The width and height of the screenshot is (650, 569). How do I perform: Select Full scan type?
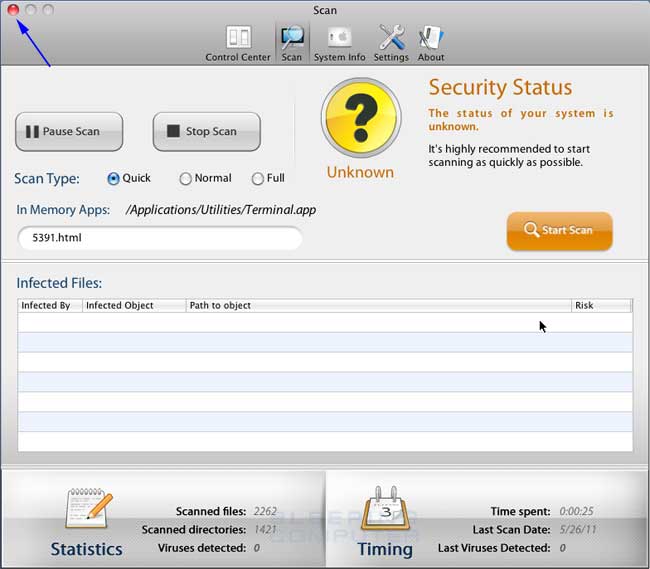[x=257, y=179]
